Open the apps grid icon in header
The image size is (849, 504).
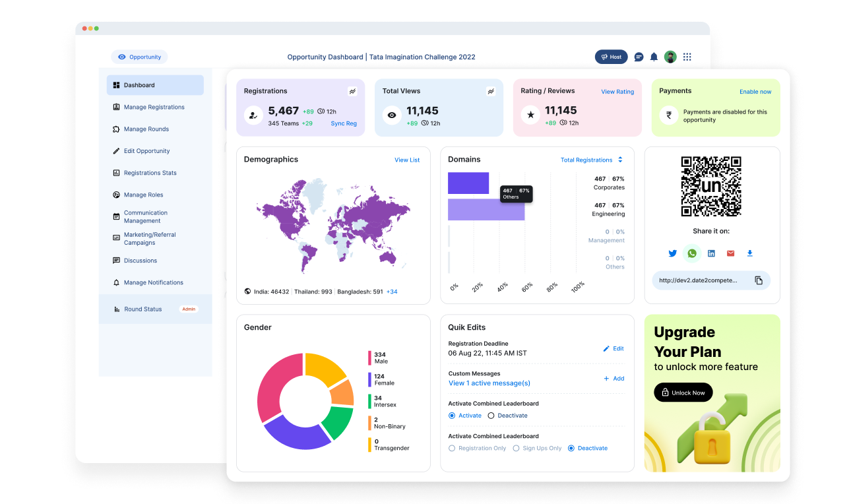coord(687,57)
